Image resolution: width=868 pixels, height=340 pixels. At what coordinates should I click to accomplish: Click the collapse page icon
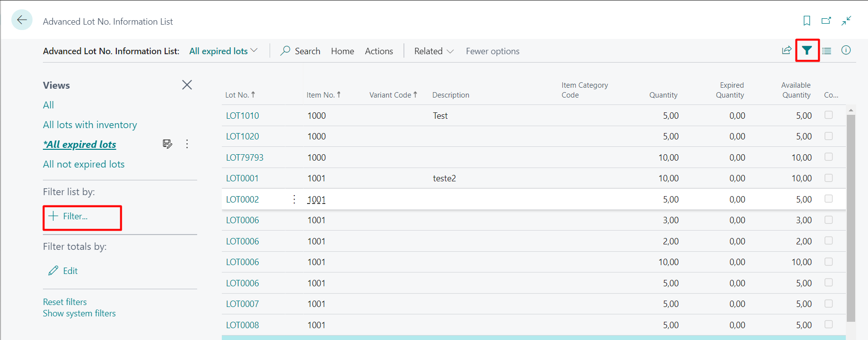click(x=846, y=21)
